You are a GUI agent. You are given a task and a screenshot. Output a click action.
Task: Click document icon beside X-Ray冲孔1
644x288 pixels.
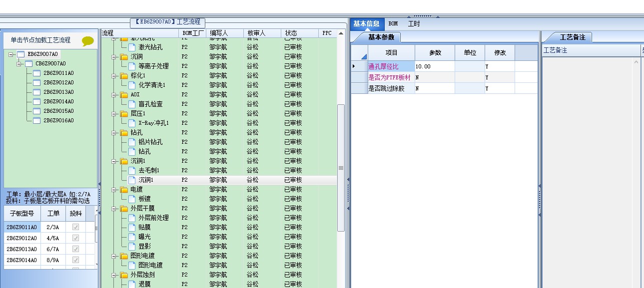pyautogui.click(x=132, y=123)
